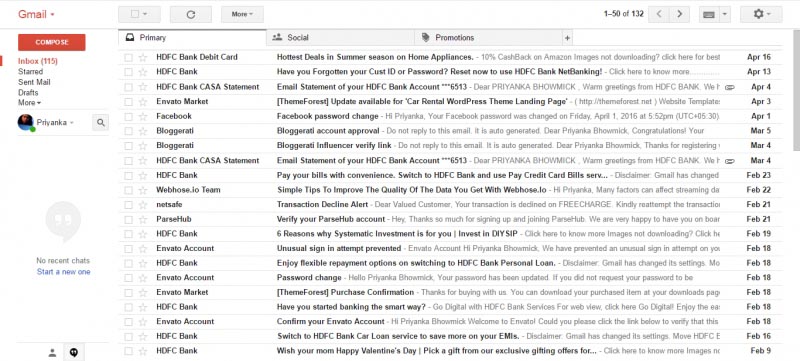
Task: Star the ThemeForest Purchase Confirmation email
Action: pyautogui.click(x=143, y=293)
